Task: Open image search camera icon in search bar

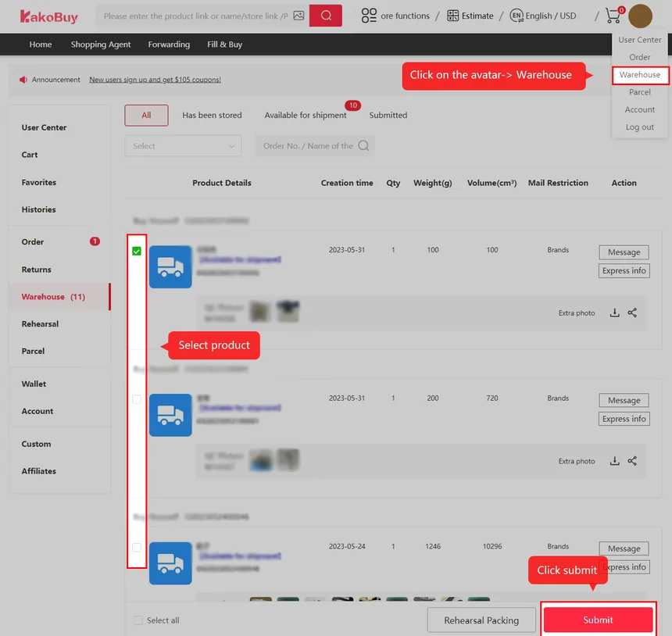Action: tap(298, 16)
